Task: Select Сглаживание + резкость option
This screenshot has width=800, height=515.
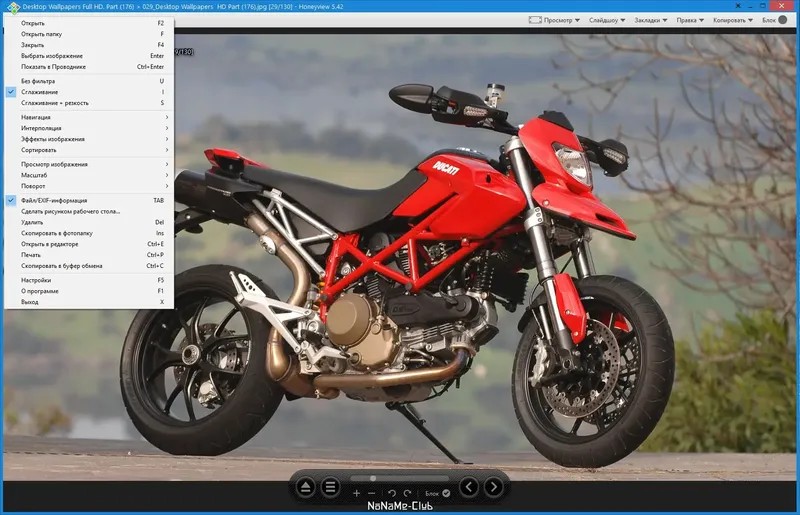Action: click(x=89, y=103)
